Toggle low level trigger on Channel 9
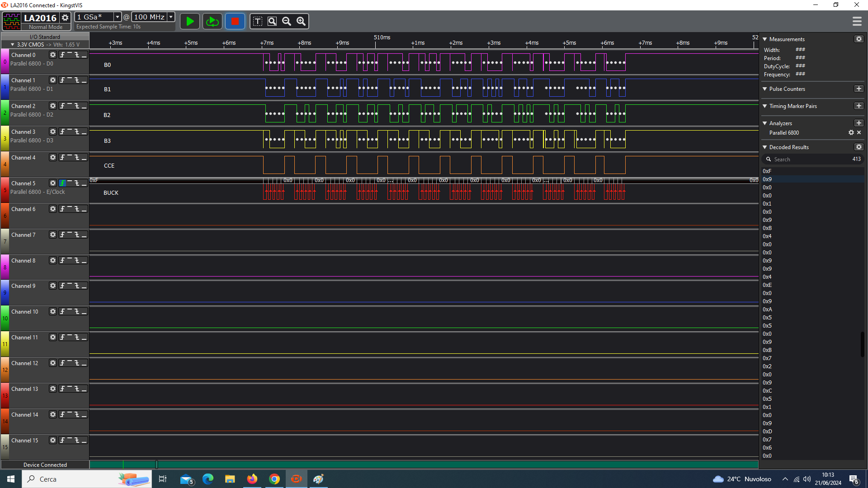The width and height of the screenshot is (868, 488). [84, 286]
